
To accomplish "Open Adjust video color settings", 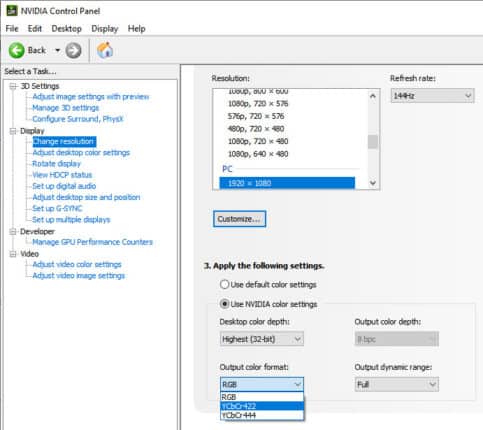I will click(77, 264).
